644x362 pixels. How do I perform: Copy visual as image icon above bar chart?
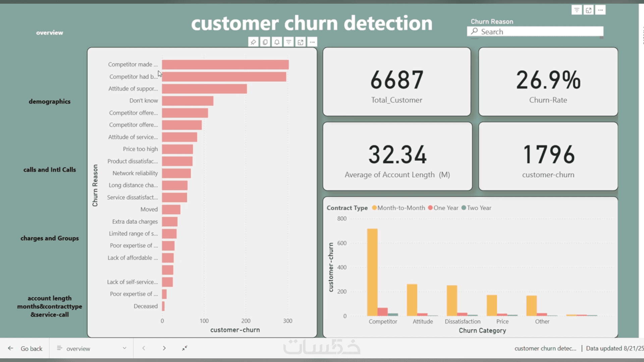[x=265, y=42]
